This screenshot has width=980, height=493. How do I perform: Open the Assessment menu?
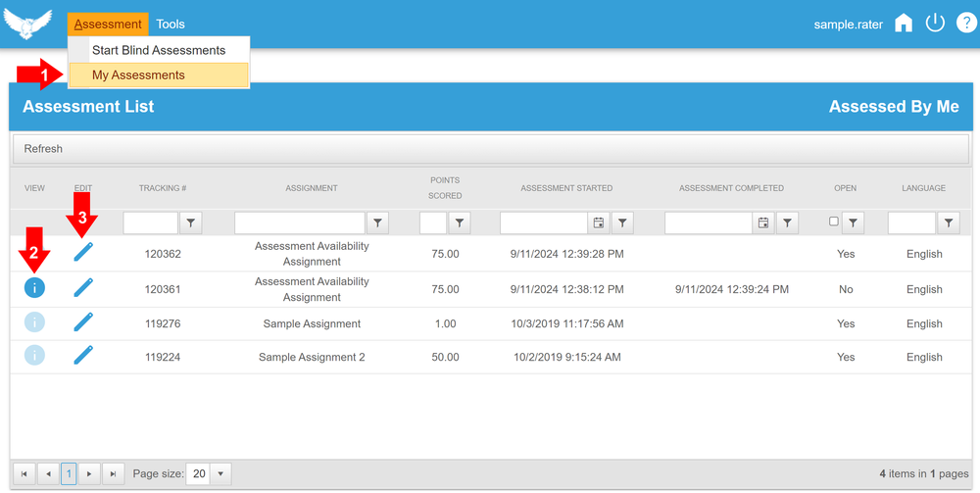coord(108,25)
